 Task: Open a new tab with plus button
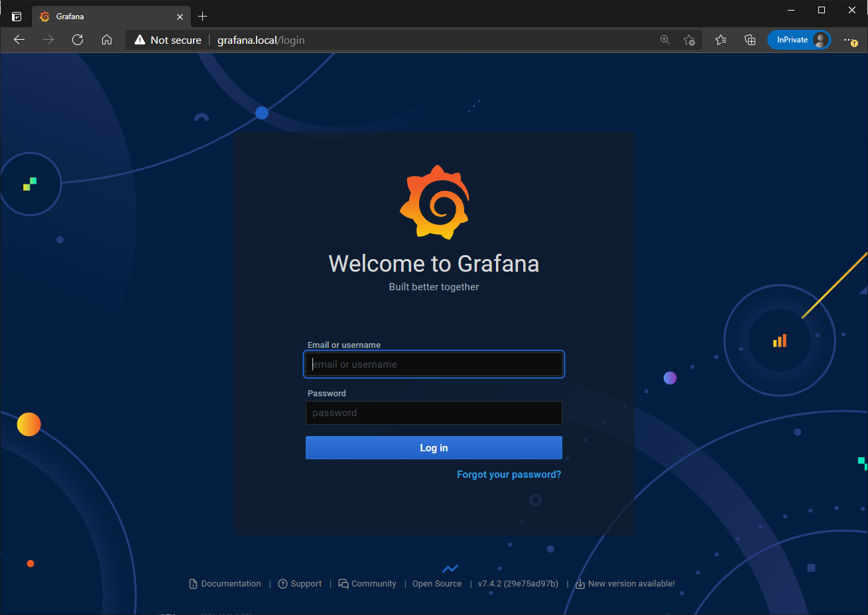pyautogui.click(x=203, y=17)
